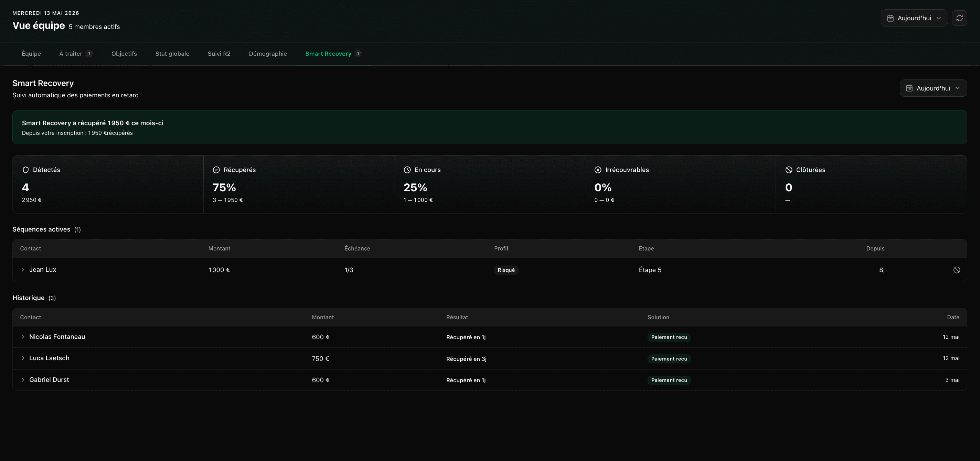Screen dimensions: 980x461
Task: Switch to the Équipe tab
Action: coord(31,54)
